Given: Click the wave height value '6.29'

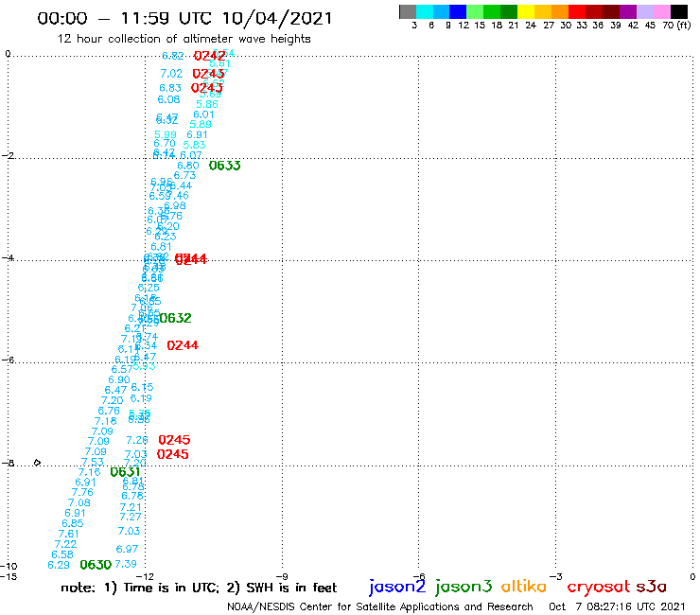Looking at the screenshot, I should click(59, 565).
